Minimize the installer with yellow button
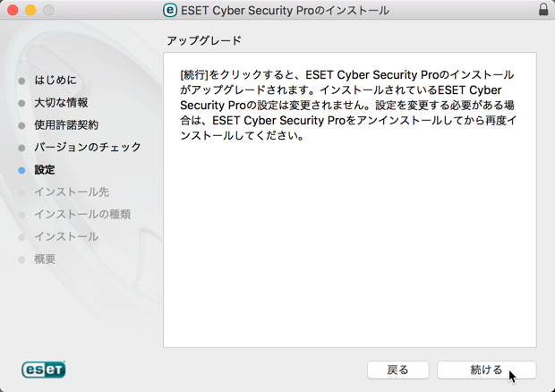 click(30, 10)
